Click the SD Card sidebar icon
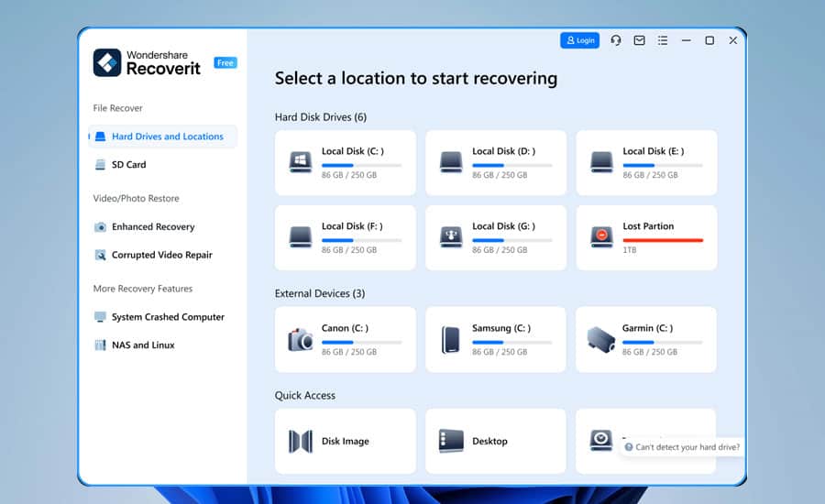This screenshot has height=504, width=825. (100, 165)
